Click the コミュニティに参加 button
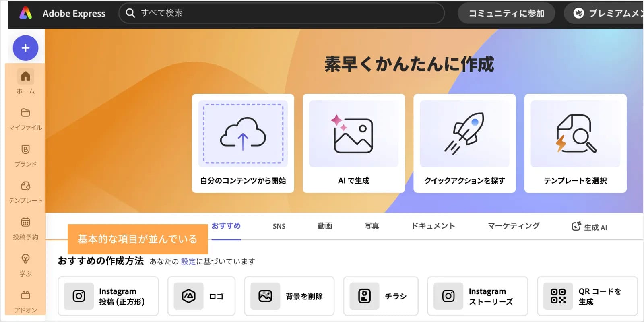 coord(506,13)
